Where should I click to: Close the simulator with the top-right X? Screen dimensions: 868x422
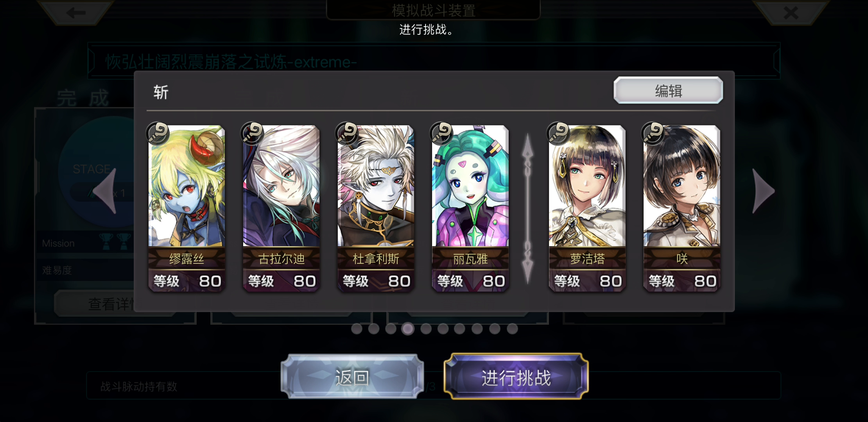pos(791,13)
